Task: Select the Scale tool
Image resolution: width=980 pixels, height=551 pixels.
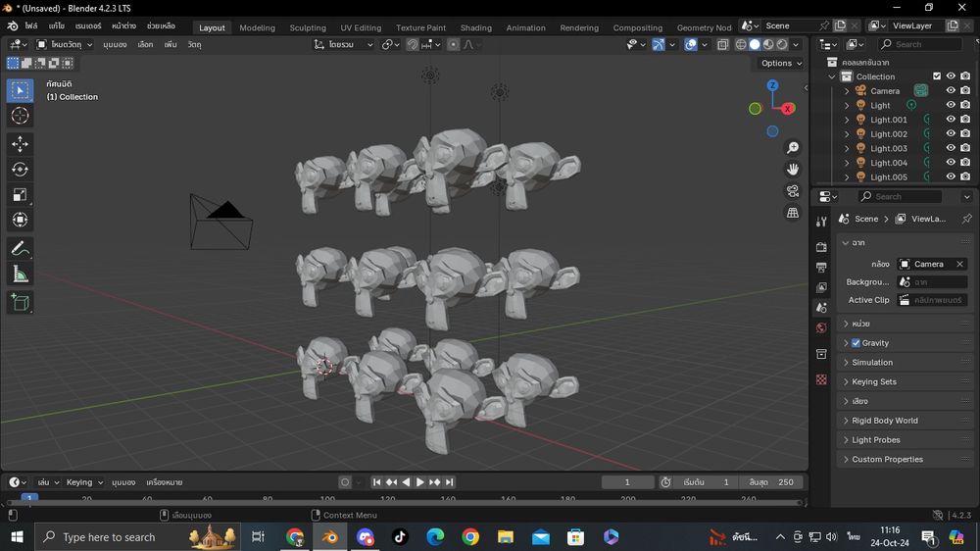Action: [20, 194]
